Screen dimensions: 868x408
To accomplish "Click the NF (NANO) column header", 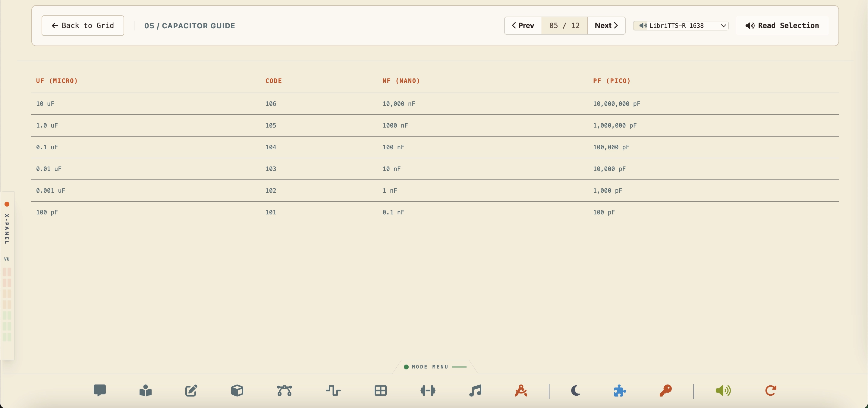I will click(x=401, y=81).
